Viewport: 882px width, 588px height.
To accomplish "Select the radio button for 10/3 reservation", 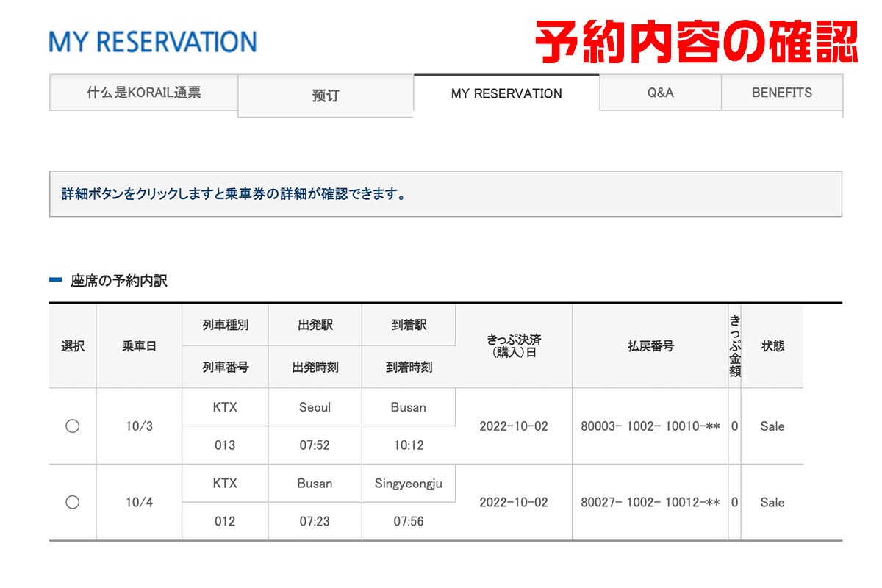I will click(x=72, y=426).
